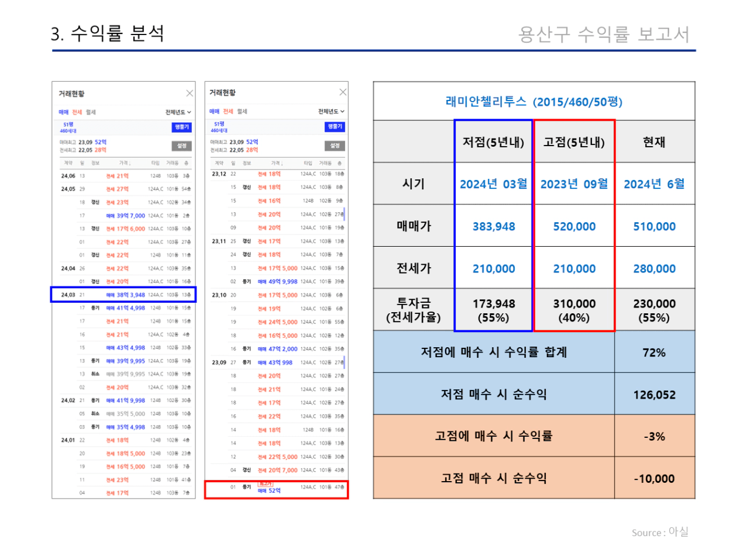
Task: Click 평풀기 button in left 거래현황 panel
Action: 182,127
